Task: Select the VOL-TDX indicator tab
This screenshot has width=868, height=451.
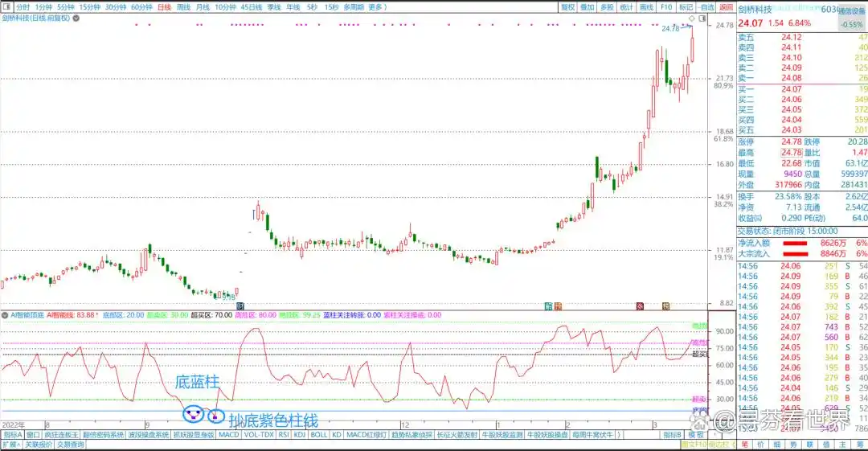Action: click(259, 435)
